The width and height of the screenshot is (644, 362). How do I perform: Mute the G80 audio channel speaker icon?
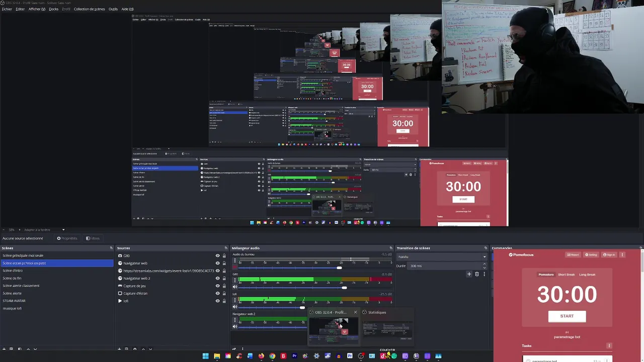click(x=234, y=287)
